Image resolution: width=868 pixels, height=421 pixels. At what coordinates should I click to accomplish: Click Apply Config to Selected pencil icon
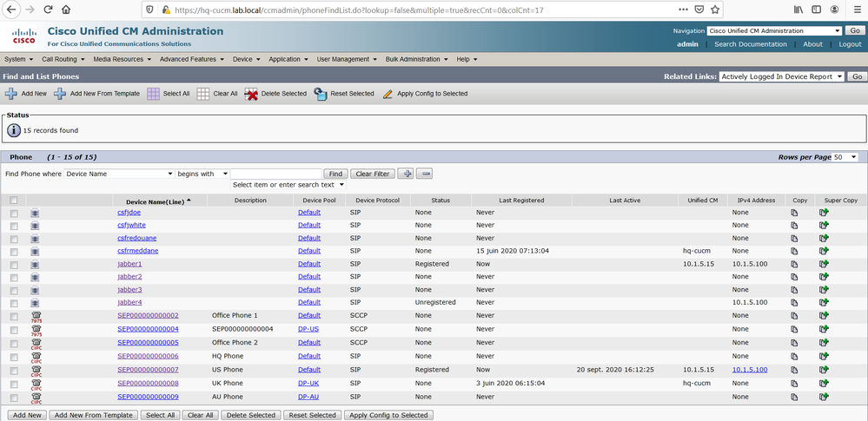388,94
